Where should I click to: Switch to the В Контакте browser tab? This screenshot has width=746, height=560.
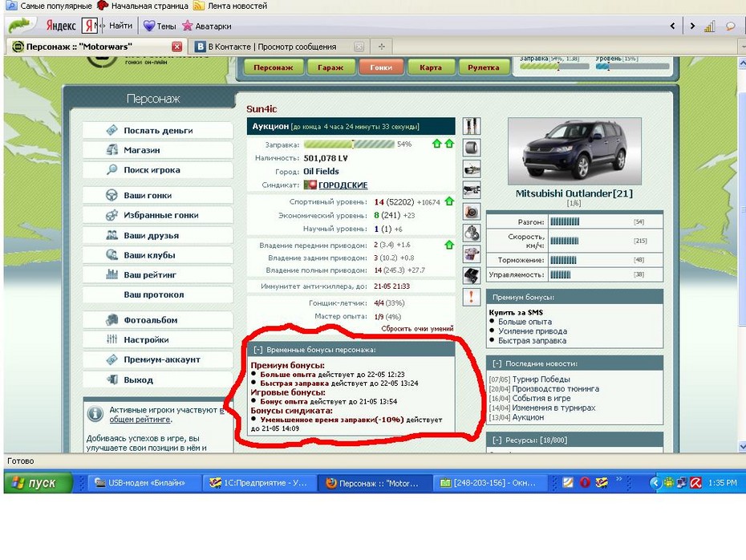click(278, 47)
